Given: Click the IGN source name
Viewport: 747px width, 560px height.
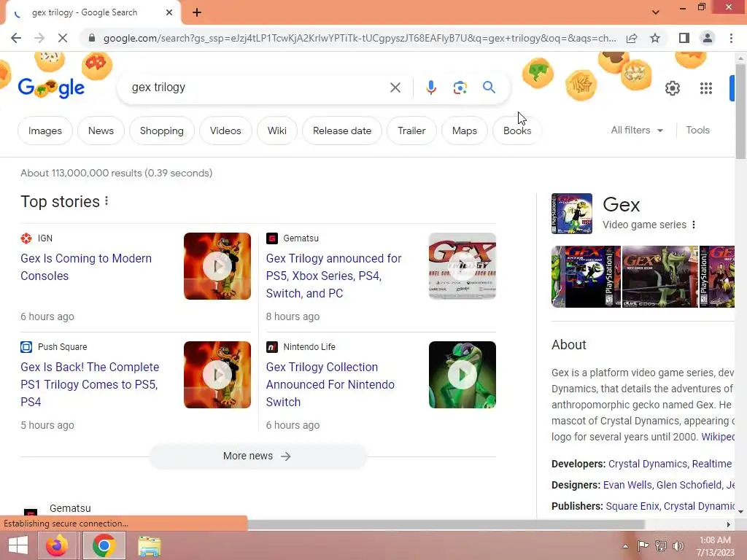Looking at the screenshot, I should [44, 238].
